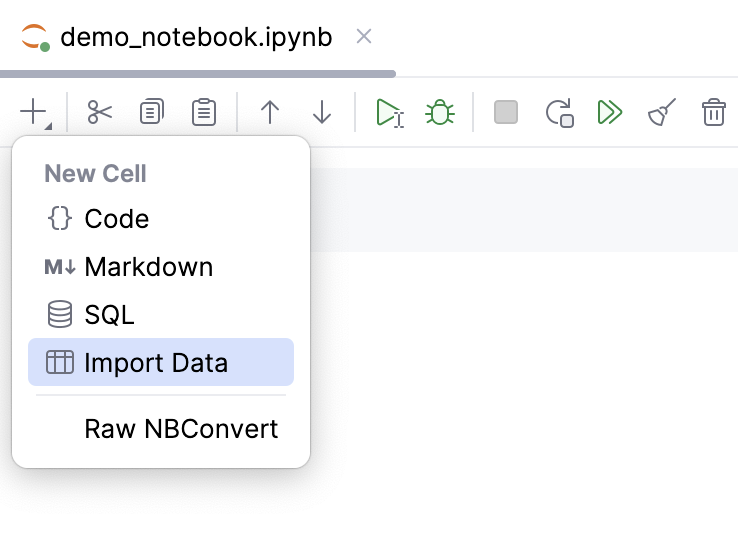Run cell and select below
Image resolution: width=738 pixels, height=540 pixels.
[x=389, y=112]
